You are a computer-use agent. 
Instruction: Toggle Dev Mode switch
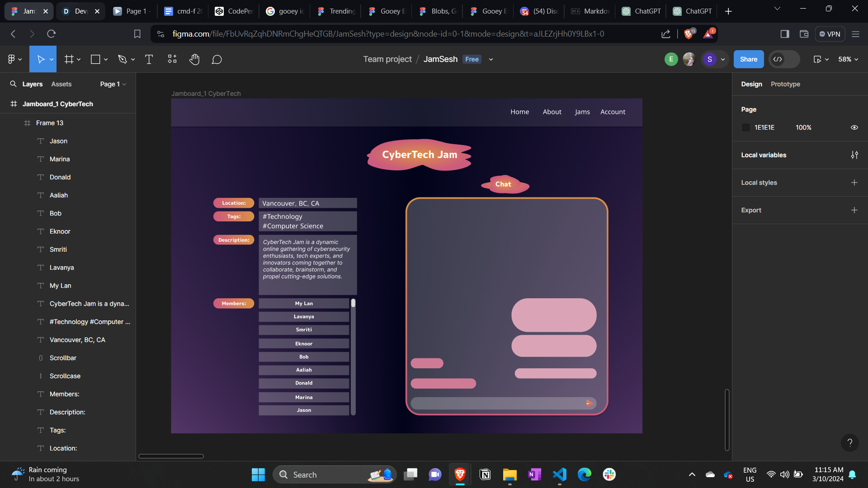coord(784,59)
